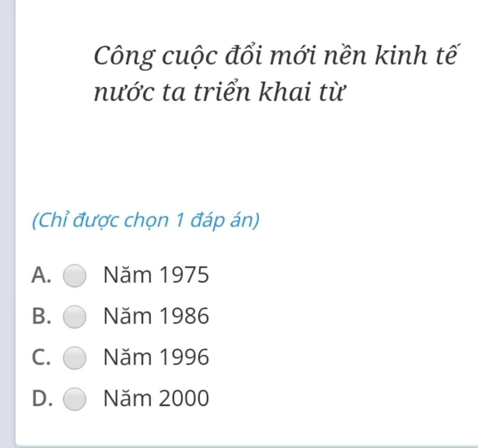Click the gray margin strip left of the card
Image resolution: width=478 pixels, height=448 pixels.
[x=7, y=224]
